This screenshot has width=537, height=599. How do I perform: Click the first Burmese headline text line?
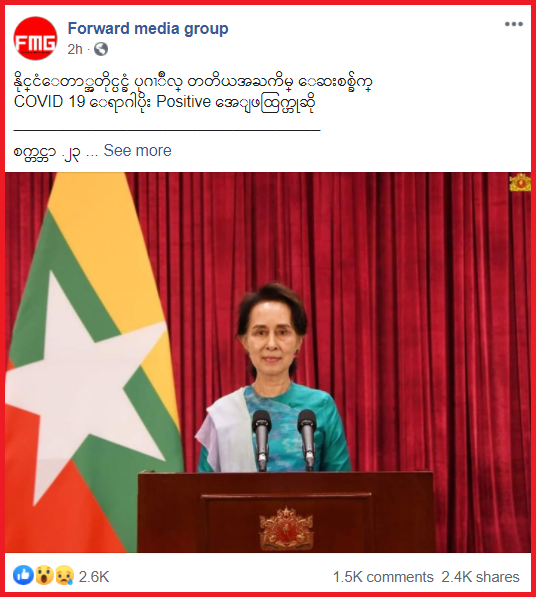point(194,82)
